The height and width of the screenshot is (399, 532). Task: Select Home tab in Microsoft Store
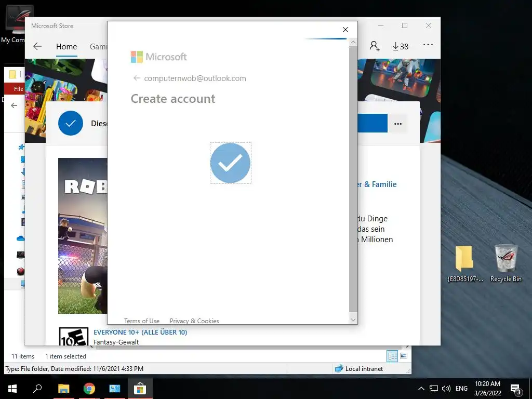click(x=66, y=46)
